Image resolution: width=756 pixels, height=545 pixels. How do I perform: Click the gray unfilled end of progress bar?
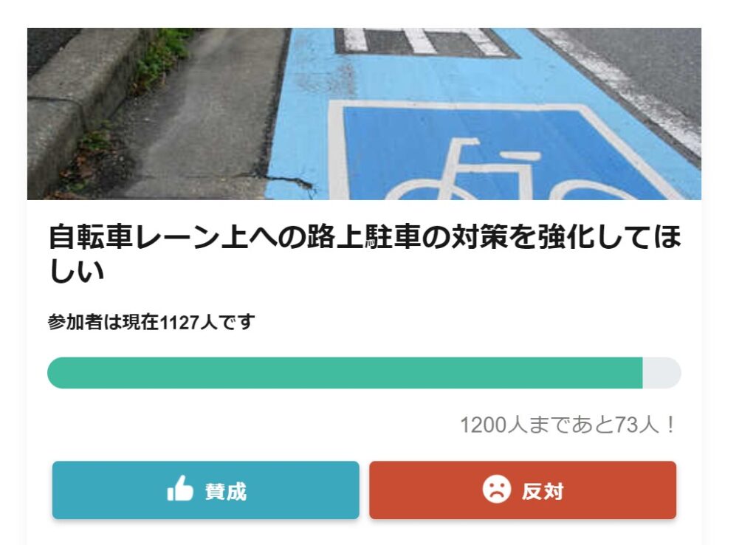(662, 373)
